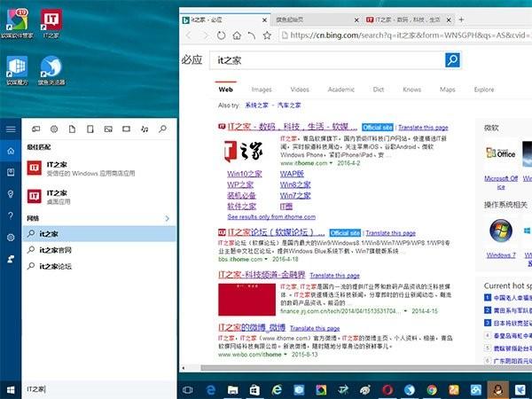Click the Windows Start button
The height and width of the screenshot is (399, 532).
(x=11, y=390)
